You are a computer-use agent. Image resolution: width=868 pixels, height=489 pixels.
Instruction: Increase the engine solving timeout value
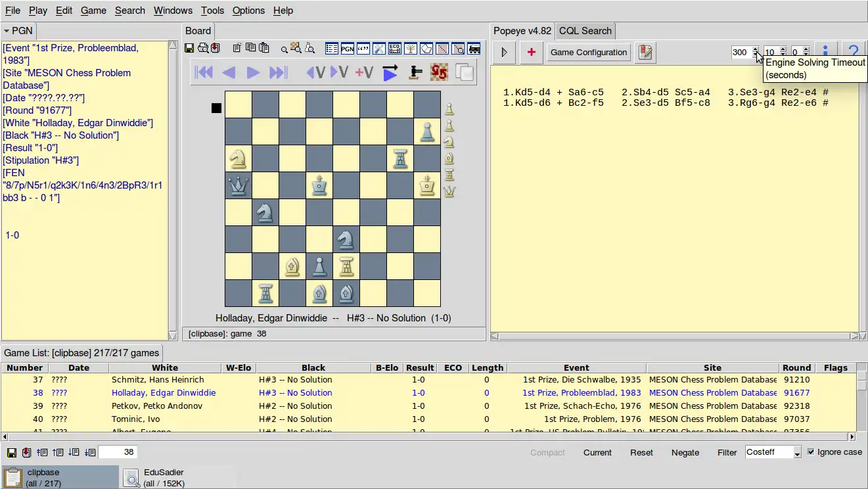(756, 49)
